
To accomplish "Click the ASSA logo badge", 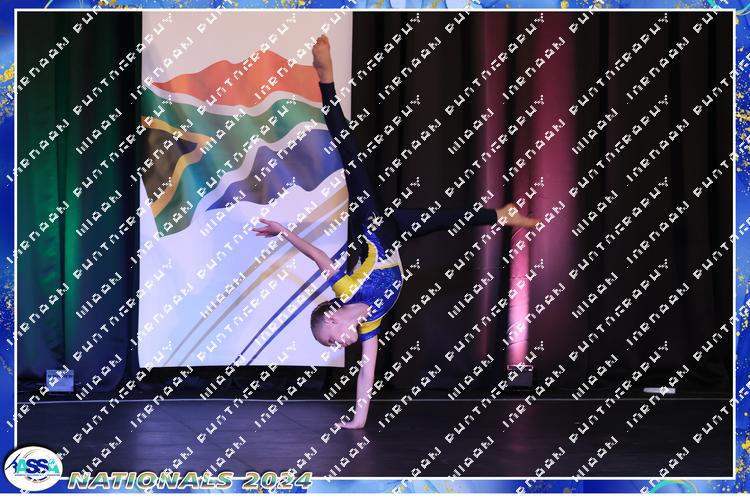I will 33,468.
